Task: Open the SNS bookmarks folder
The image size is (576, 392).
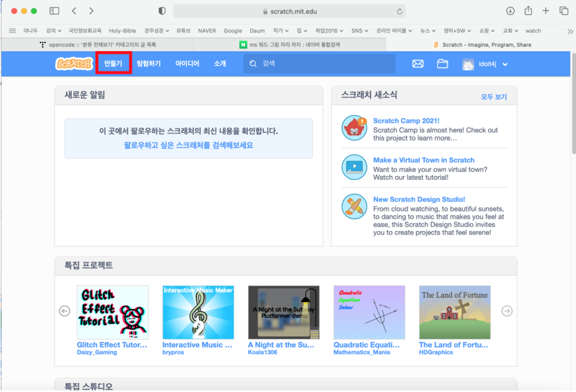Action: click(359, 31)
